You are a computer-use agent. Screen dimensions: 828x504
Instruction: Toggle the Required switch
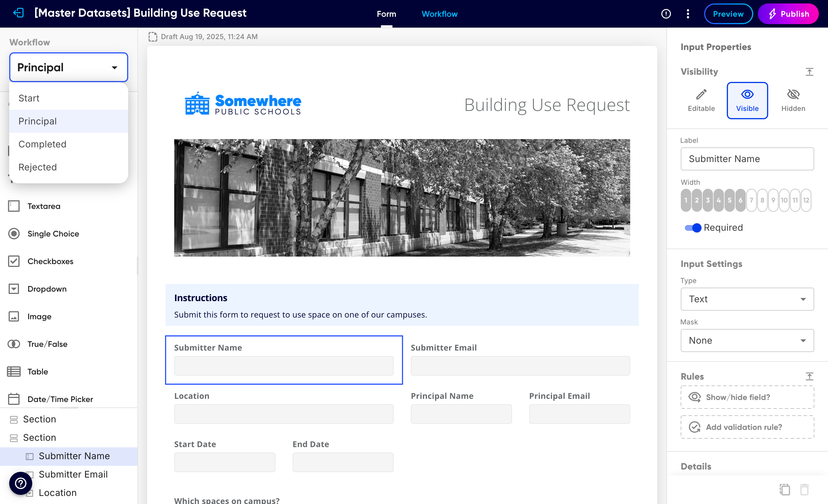693,228
